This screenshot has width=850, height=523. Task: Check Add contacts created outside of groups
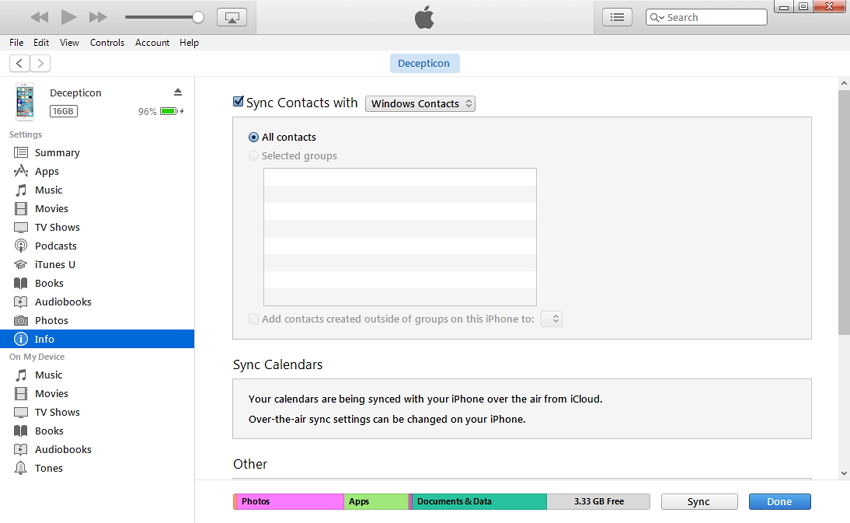[x=253, y=319]
